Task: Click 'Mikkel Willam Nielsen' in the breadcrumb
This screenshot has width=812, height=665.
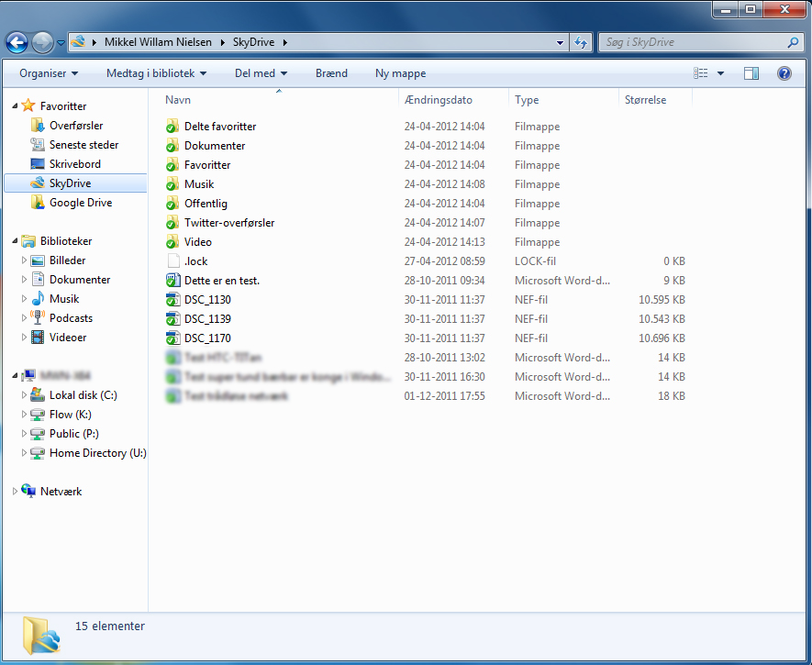Action: (158, 42)
